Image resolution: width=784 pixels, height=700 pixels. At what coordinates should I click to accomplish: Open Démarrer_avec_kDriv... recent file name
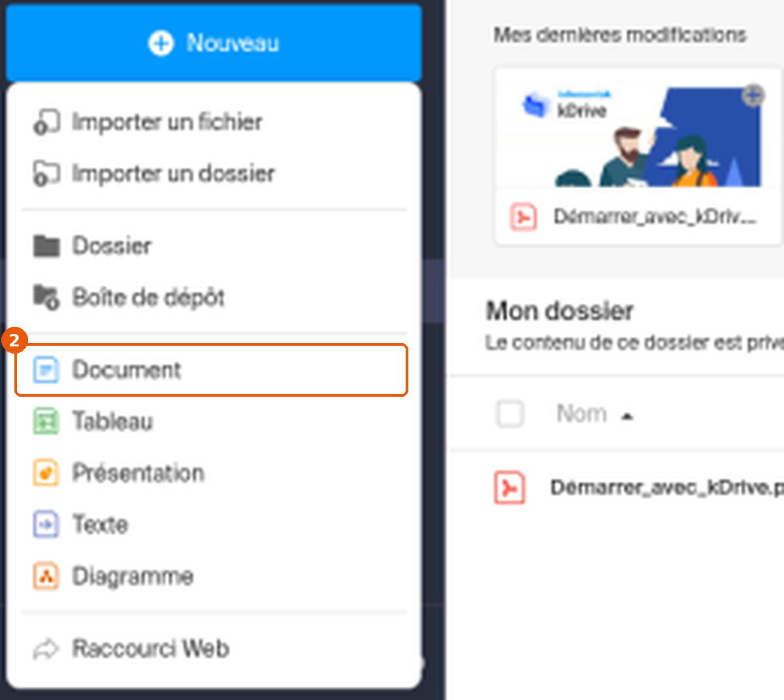tap(655, 216)
